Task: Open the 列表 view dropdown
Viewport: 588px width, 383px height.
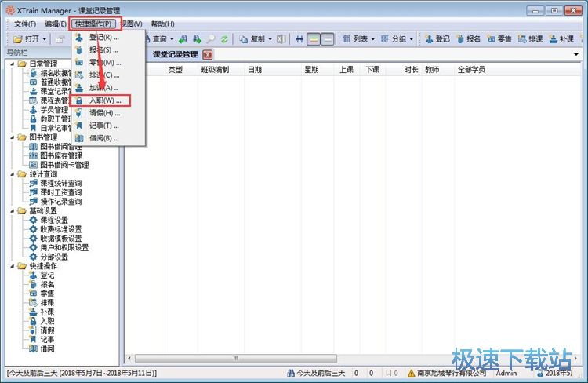Action: click(373, 39)
